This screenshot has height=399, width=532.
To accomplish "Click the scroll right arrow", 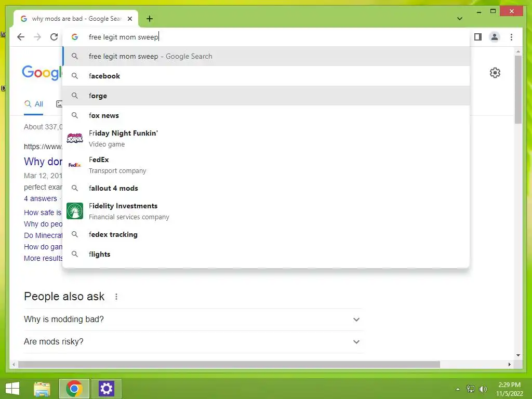I will point(509,364).
